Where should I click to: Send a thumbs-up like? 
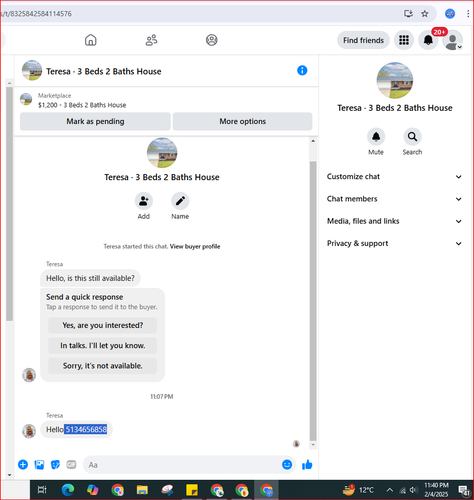pos(307,465)
